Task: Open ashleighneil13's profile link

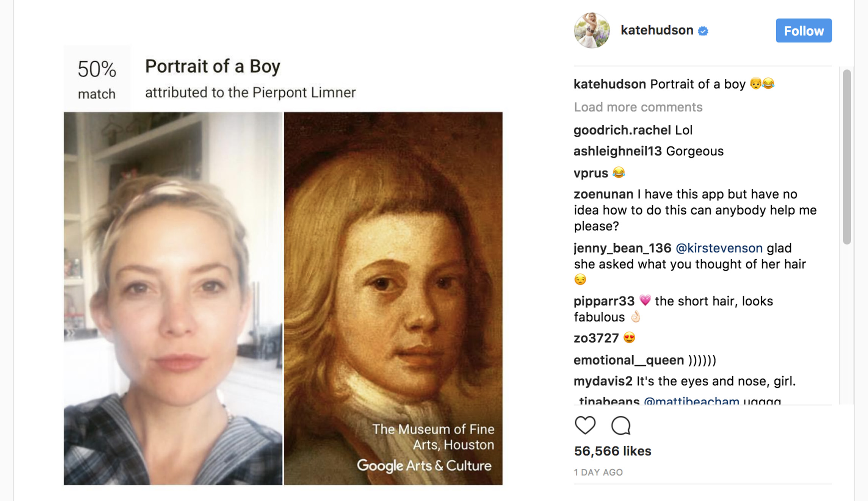Action: coord(617,151)
